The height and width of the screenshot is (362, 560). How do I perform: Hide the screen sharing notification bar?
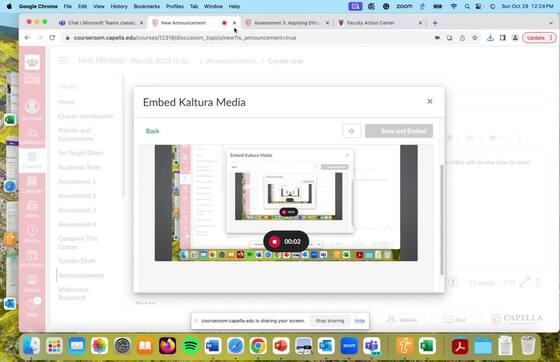coord(359,321)
